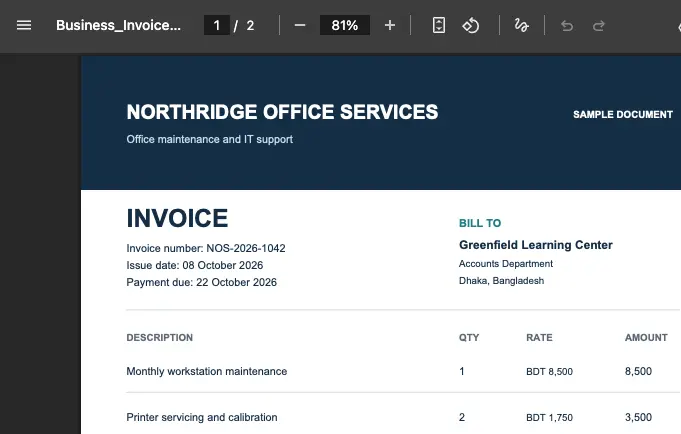Click the DESCRIPTION column header
This screenshot has height=434, width=681.
tap(159, 338)
